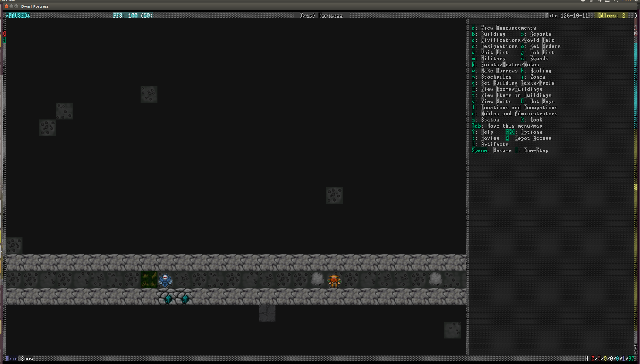The image size is (640, 364).
Task: Open Set Orders
Action: click(541, 46)
